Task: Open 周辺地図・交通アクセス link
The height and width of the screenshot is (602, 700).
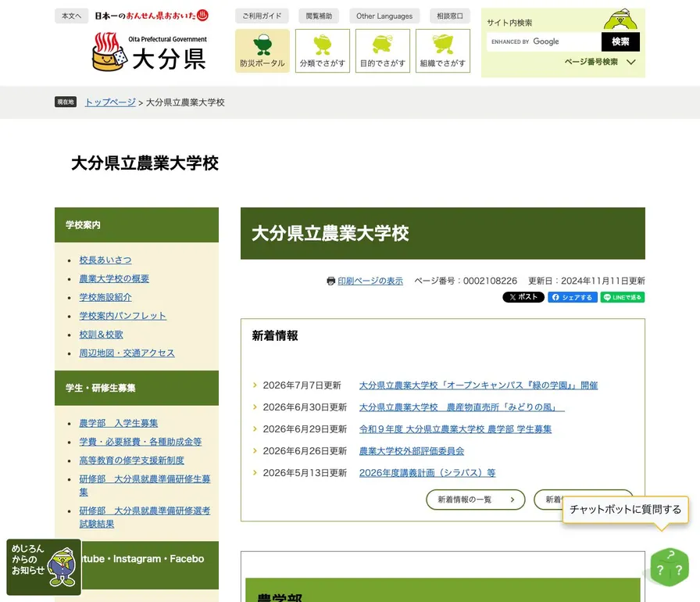Action: 127,353
